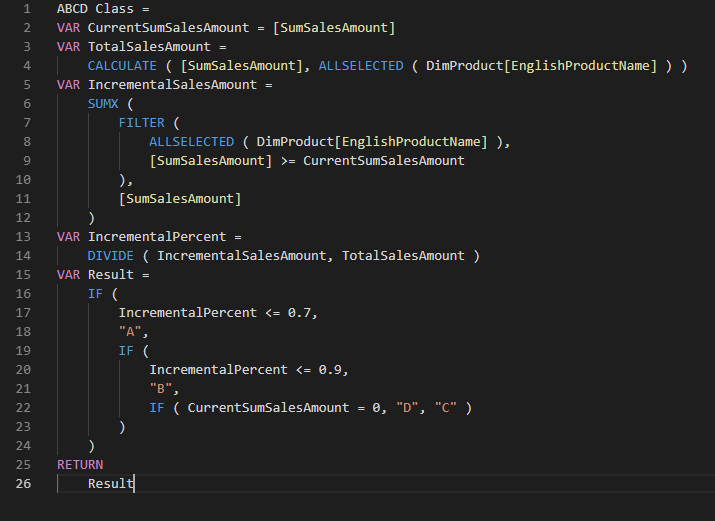The height and width of the screenshot is (521, 715).
Task: Click the "C" string literal on line 22
Action: [444, 407]
